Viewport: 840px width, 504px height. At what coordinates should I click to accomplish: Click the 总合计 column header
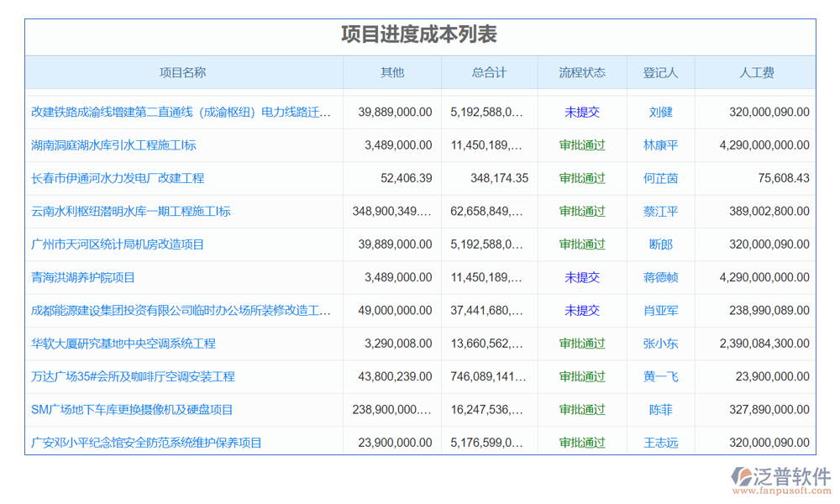tap(489, 73)
